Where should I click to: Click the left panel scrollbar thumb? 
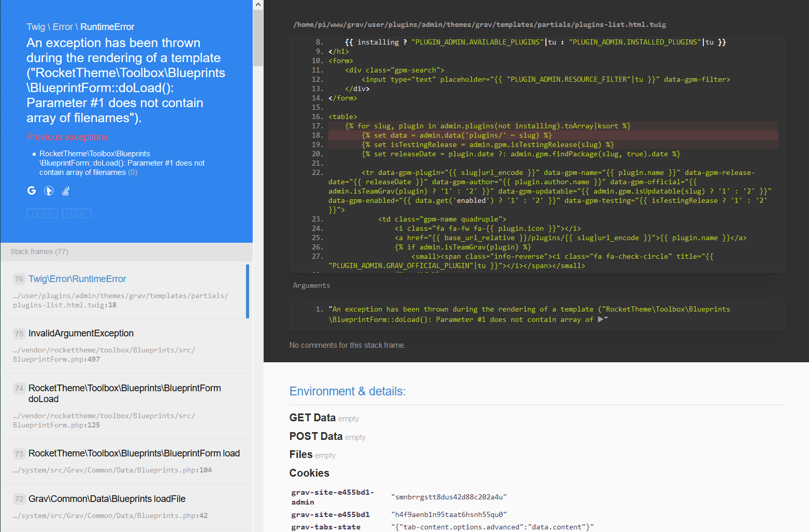[x=258, y=38]
